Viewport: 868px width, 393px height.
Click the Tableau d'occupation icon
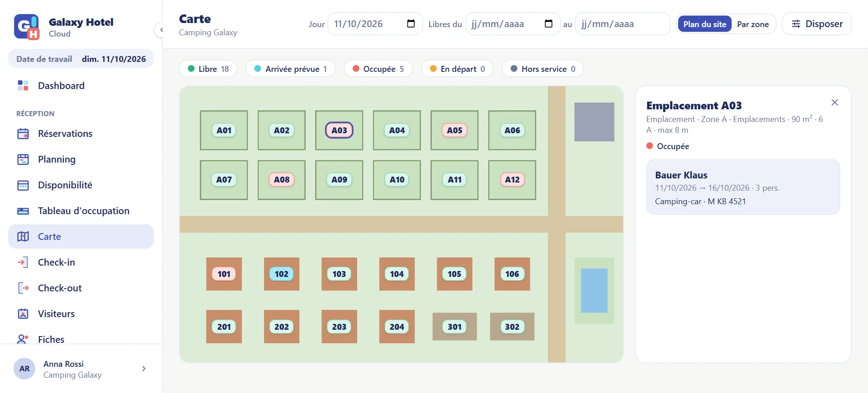23,211
